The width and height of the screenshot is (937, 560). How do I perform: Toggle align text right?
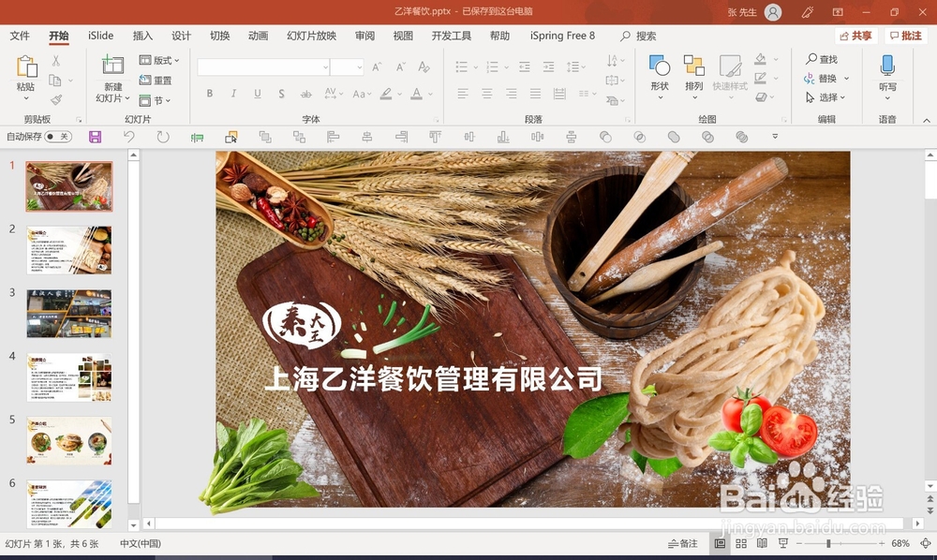(x=511, y=93)
